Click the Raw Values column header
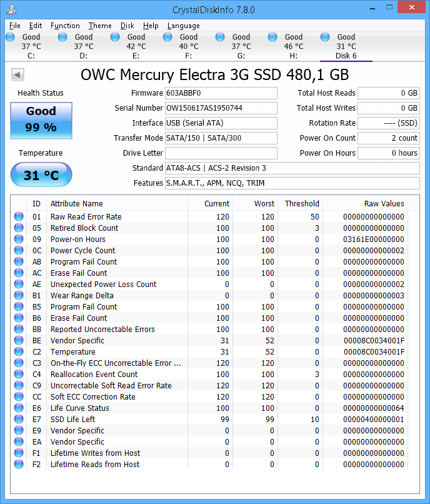This screenshot has width=430, height=504. 384,203
